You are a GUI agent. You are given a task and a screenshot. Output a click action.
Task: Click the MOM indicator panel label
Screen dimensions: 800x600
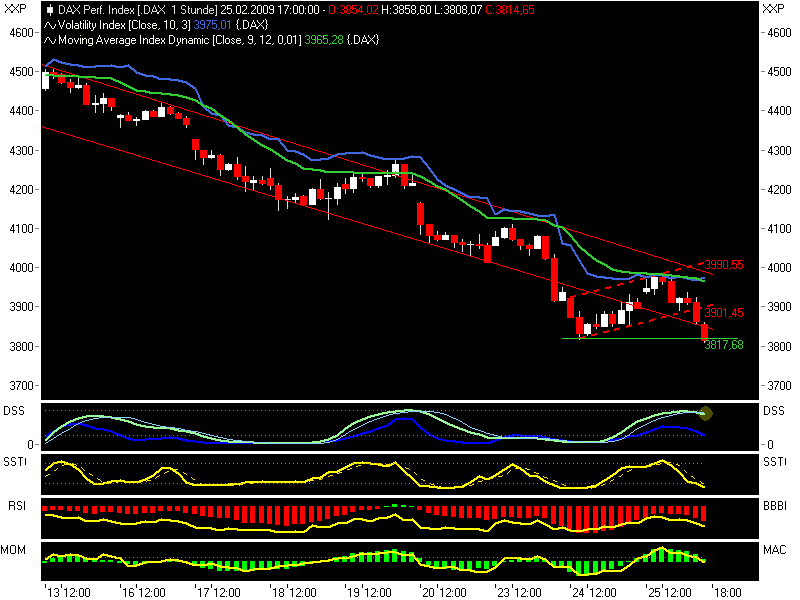pyautogui.click(x=15, y=548)
